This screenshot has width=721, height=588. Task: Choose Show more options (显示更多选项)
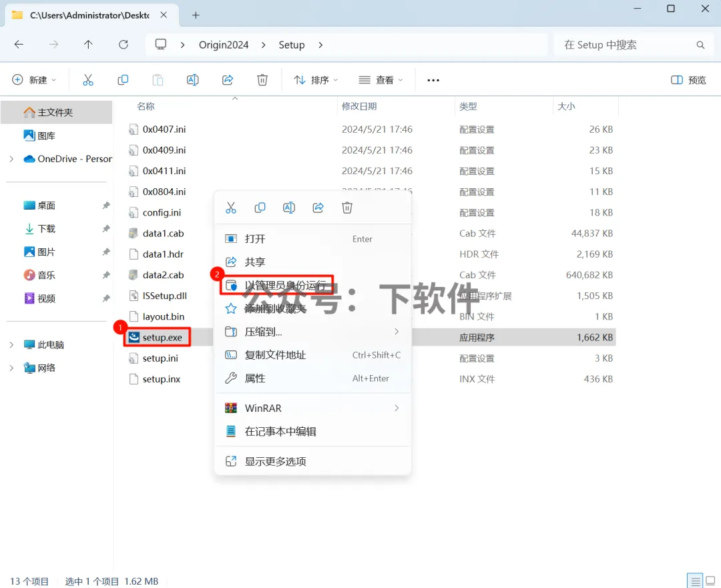(312, 462)
